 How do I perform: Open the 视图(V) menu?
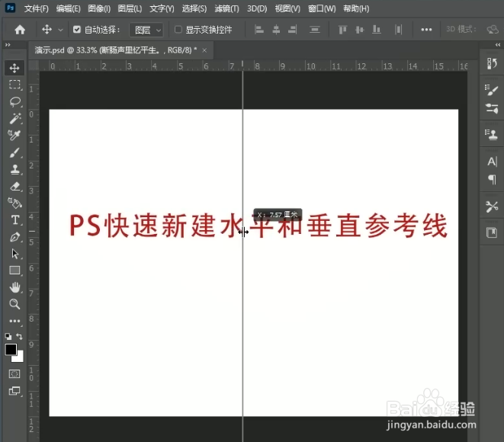pos(287,8)
